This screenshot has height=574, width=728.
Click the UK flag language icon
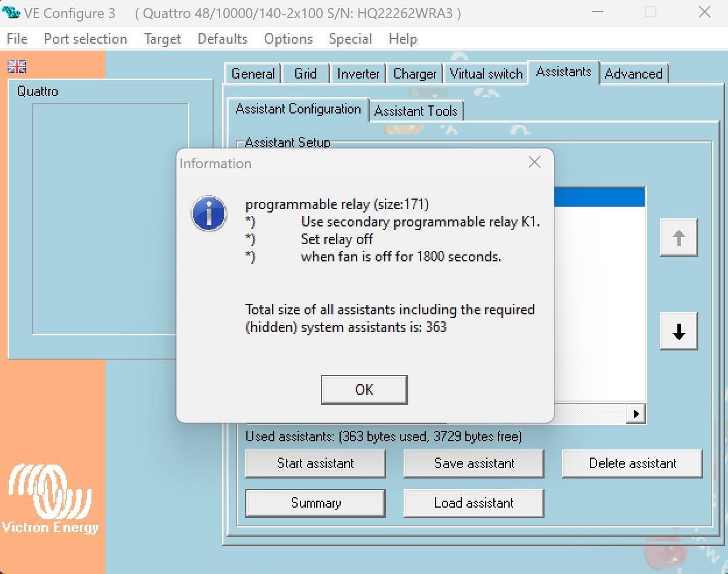17,66
